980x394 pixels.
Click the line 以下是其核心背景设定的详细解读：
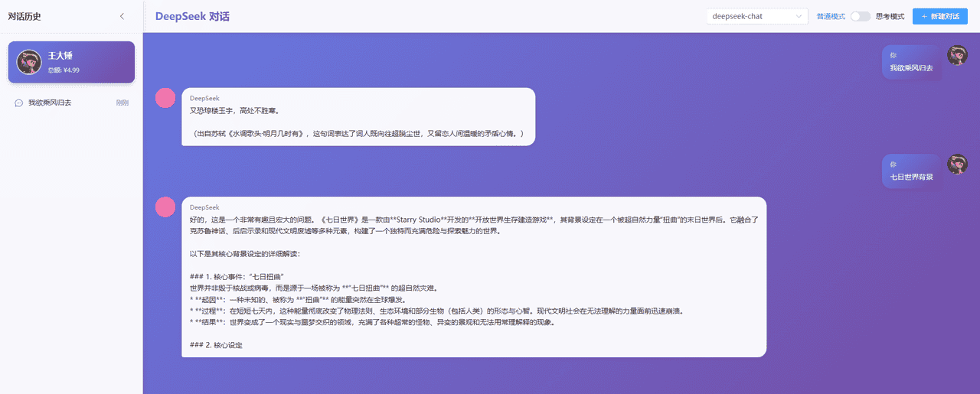(x=245, y=253)
